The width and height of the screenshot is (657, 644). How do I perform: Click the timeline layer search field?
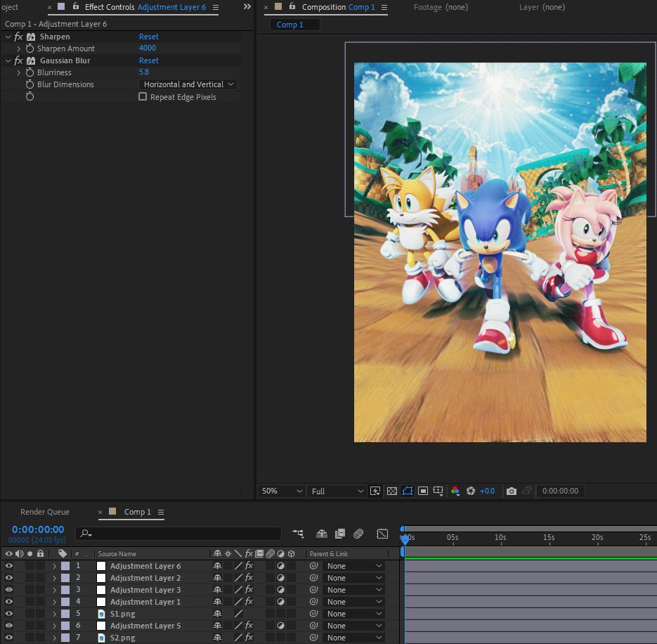point(178,534)
